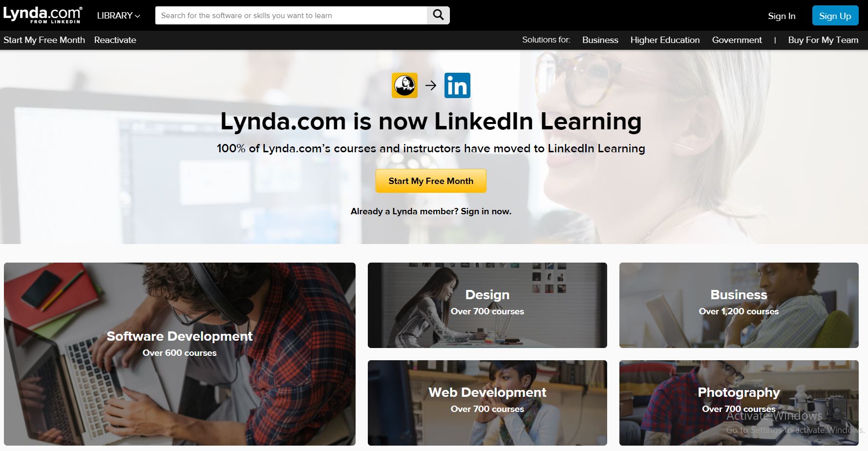Open Business solutions link
Screen dimensions: 868x451
[x=600, y=40]
